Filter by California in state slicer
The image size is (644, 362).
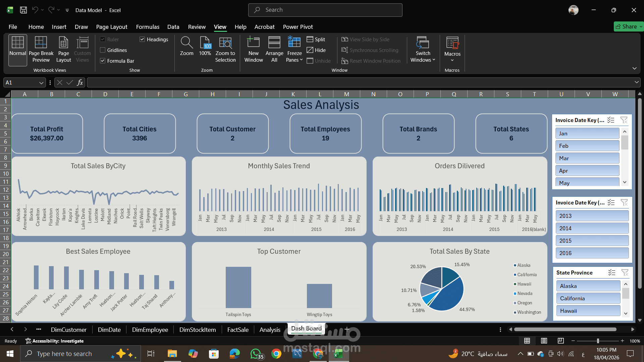pos(588,298)
